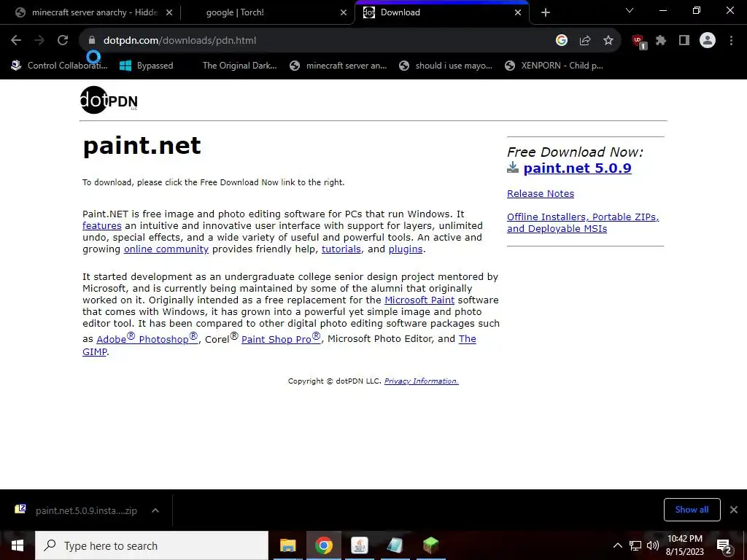Close the google | Torch! tab
The width and height of the screenshot is (747, 560).
344,12
